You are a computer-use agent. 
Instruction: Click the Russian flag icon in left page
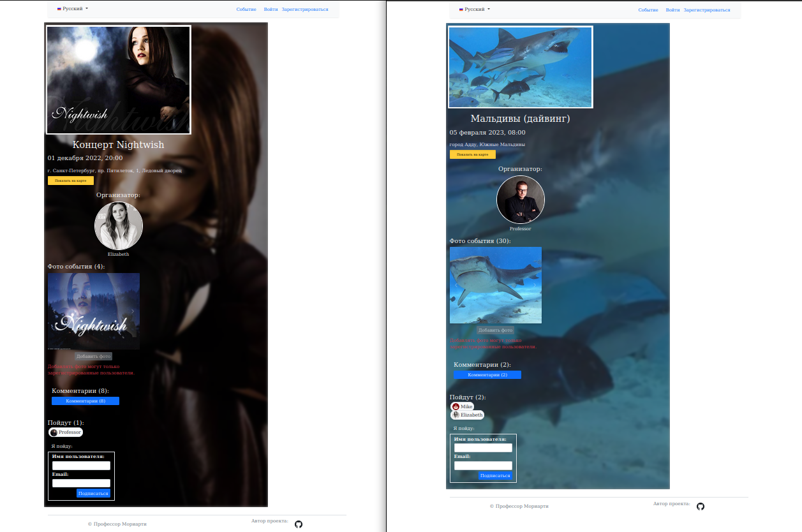coord(59,10)
